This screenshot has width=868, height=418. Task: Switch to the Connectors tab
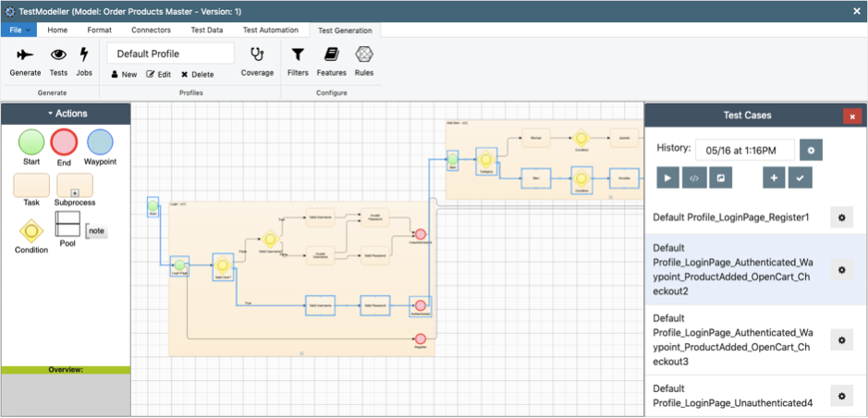pyautogui.click(x=151, y=30)
